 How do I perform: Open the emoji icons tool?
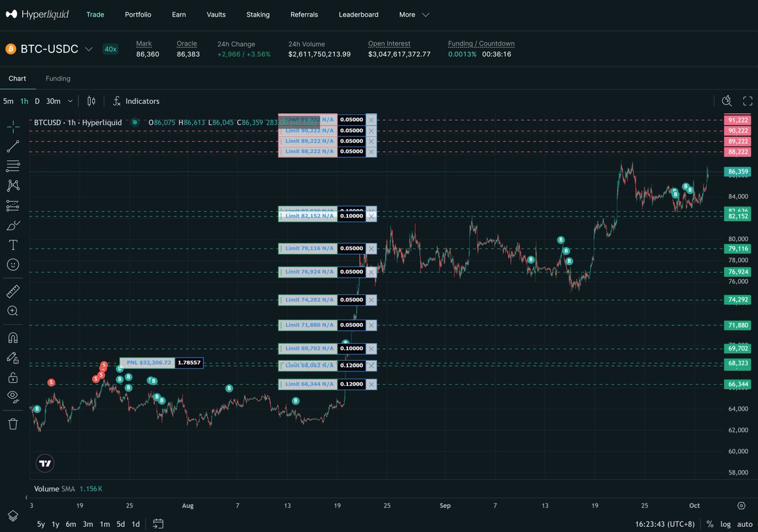point(13,264)
